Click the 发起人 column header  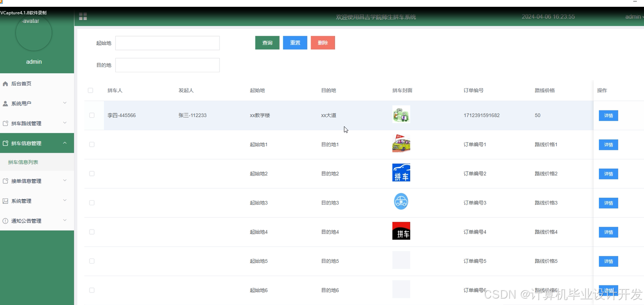[186, 90]
